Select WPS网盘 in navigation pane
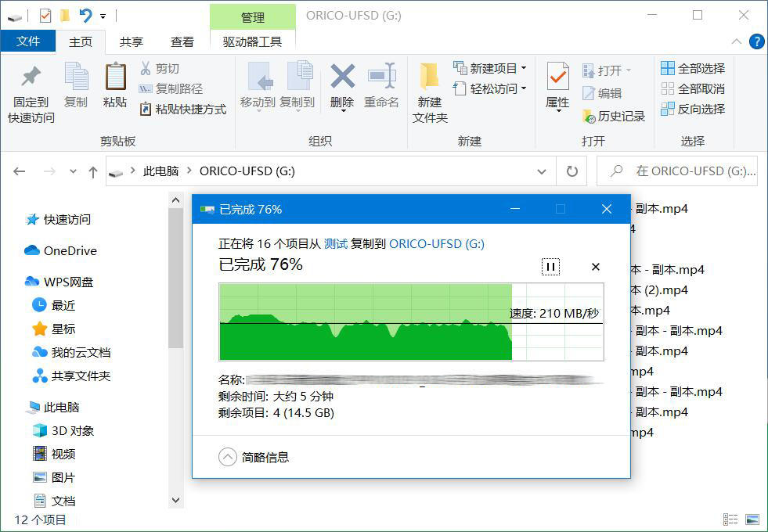The height and width of the screenshot is (532, 768). point(59,282)
